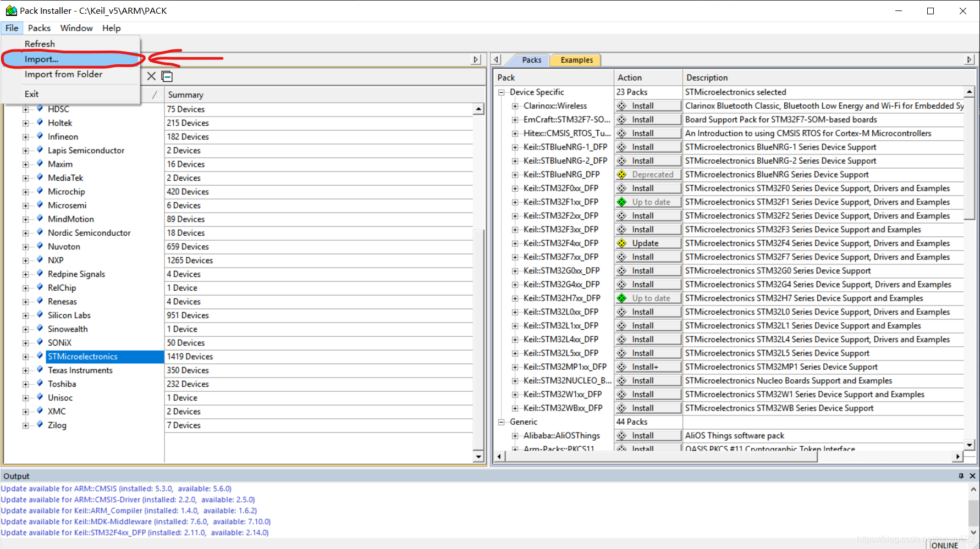Expand the NXP vendor node
980x549 pixels.
pyautogui.click(x=25, y=260)
